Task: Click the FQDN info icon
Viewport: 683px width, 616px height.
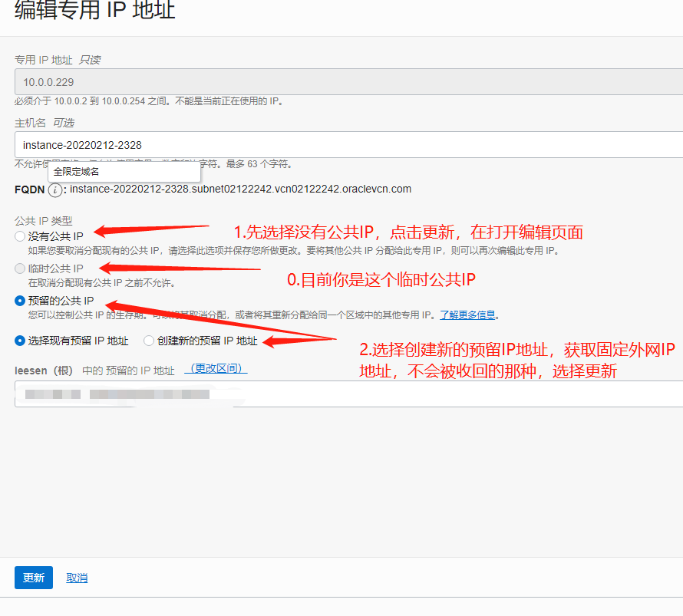Action: pyautogui.click(x=55, y=190)
